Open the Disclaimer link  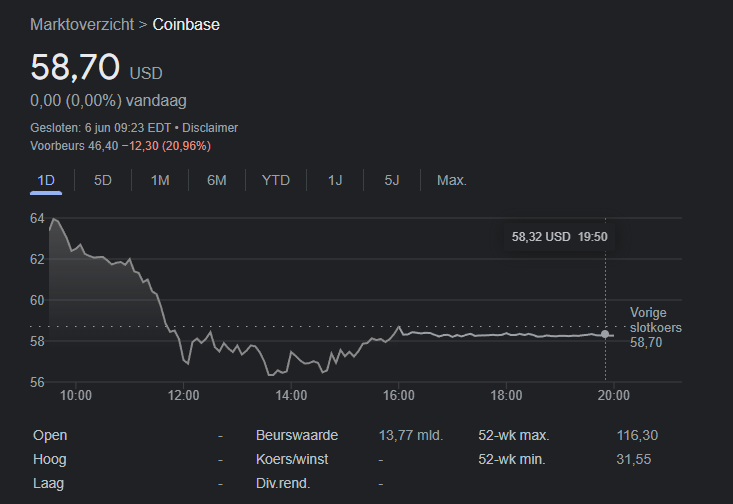210,128
